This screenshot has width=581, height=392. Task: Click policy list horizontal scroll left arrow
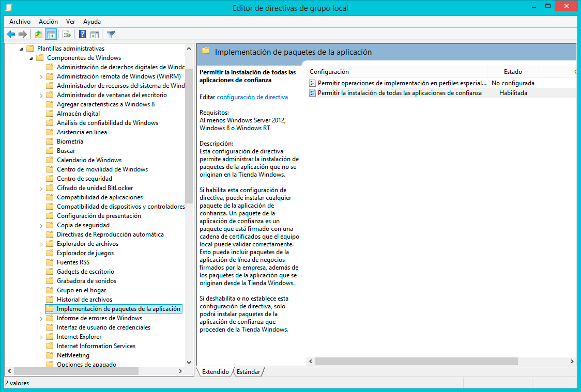coord(311,362)
